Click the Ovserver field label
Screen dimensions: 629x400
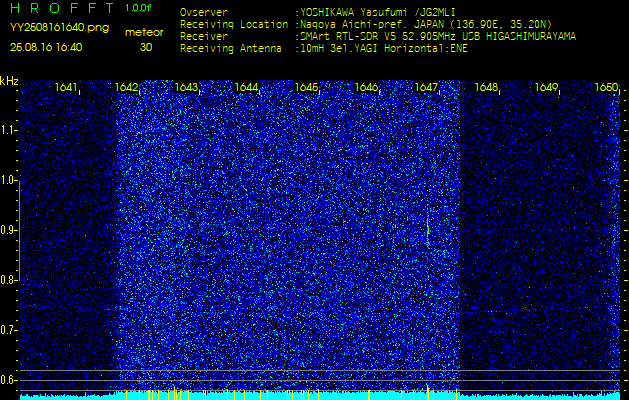(x=204, y=12)
